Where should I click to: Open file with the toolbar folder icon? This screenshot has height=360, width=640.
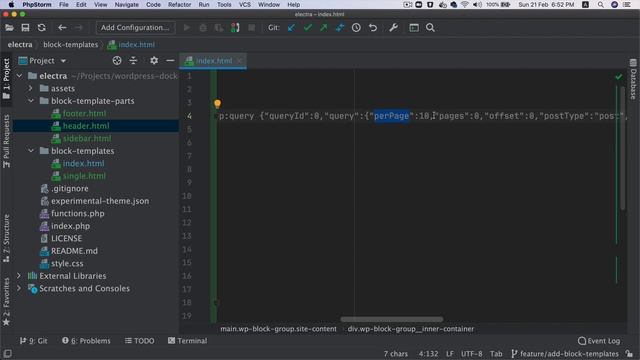point(9,28)
